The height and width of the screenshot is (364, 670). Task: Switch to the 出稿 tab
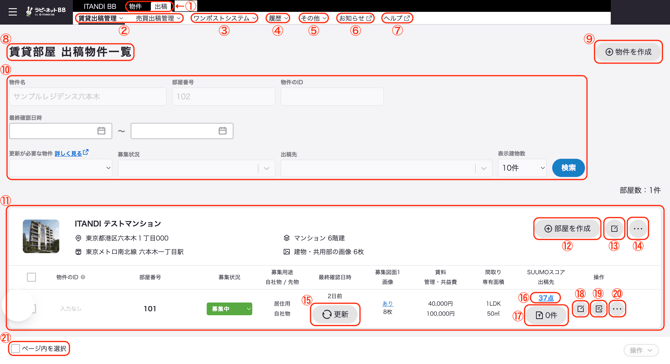(161, 6)
